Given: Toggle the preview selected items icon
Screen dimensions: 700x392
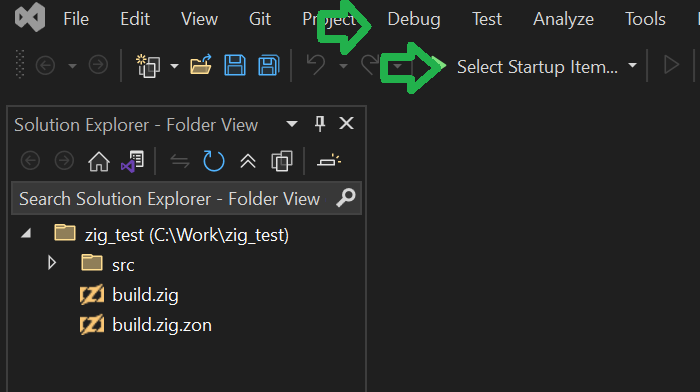Looking at the screenshot, I should (329, 161).
